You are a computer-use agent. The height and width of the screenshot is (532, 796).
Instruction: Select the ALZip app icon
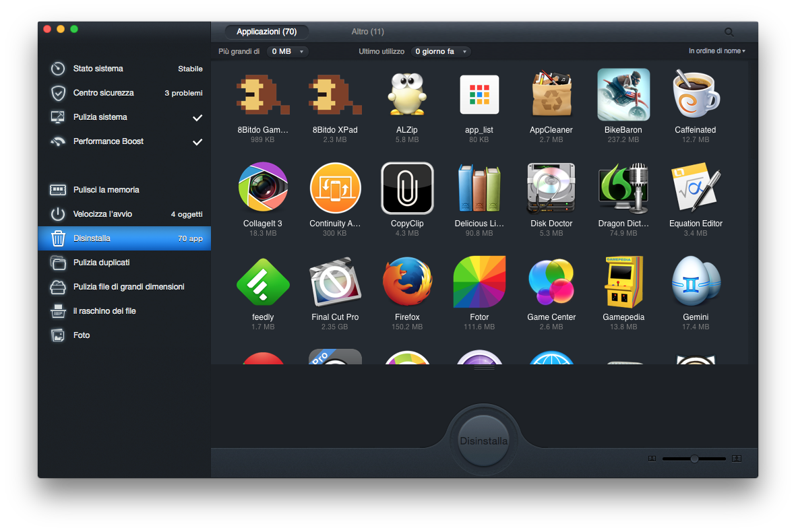407,95
